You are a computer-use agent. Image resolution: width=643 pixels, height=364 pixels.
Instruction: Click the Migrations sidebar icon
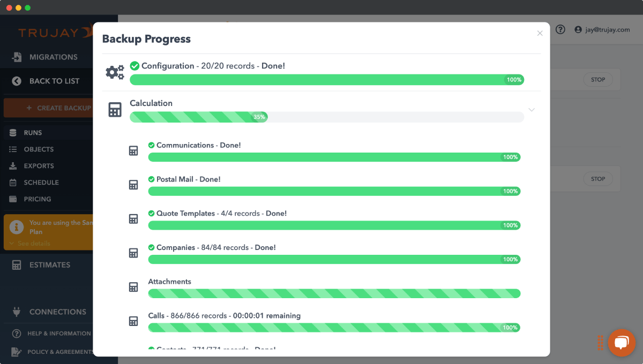tap(17, 57)
